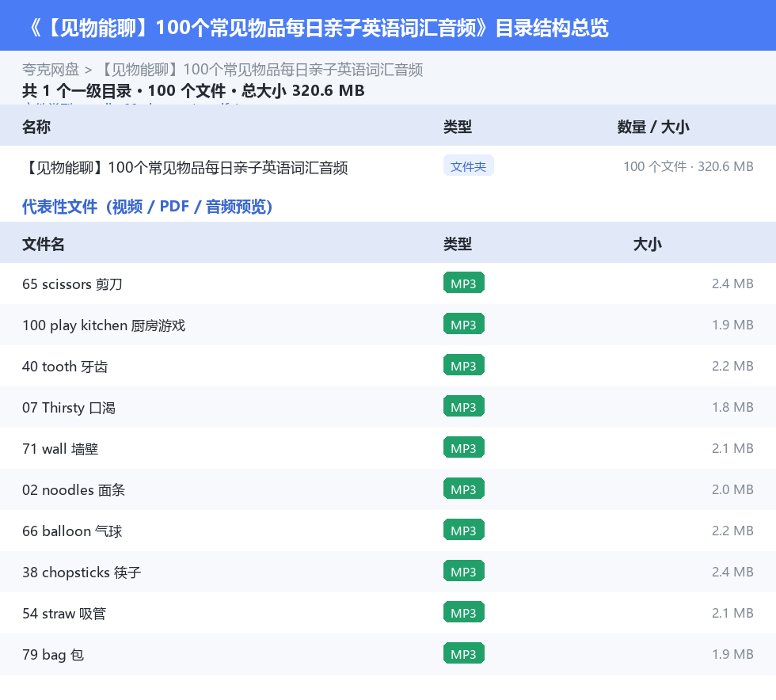Click the MP3 badge for 40 tooth
776x700 pixels.
pyautogui.click(x=464, y=365)
